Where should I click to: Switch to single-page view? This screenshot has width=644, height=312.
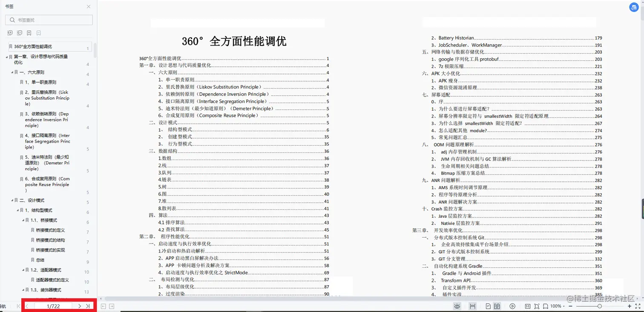coord(488,306)
